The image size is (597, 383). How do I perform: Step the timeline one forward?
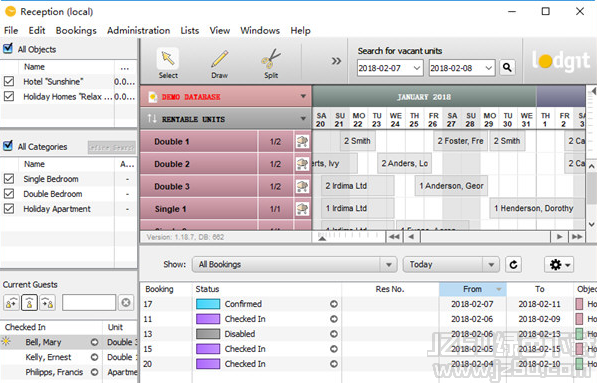pyautogui.click(x=559, y=237)
